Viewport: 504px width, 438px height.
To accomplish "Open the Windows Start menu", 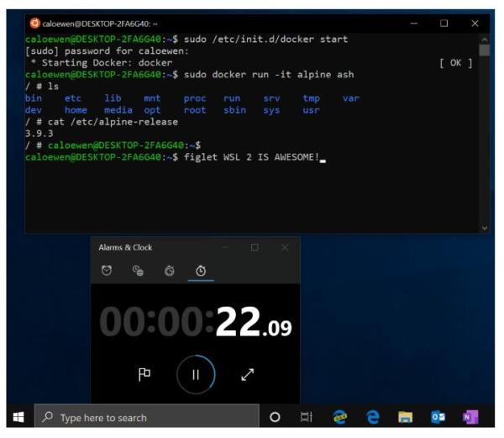I will [x=18, y=417].
